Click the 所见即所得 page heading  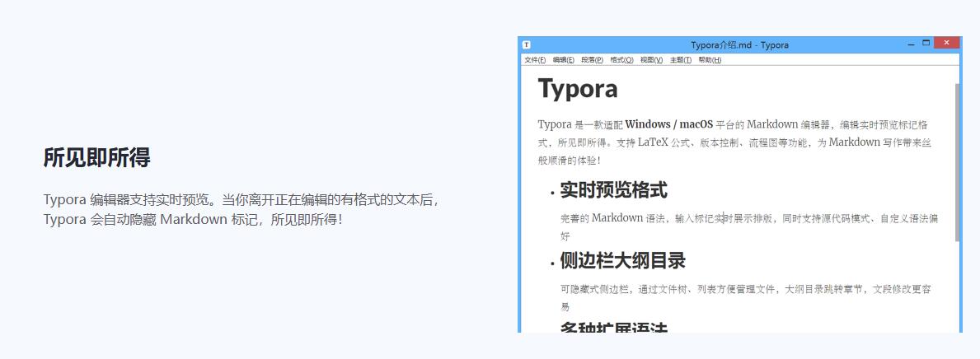click(x=97, y=157)
